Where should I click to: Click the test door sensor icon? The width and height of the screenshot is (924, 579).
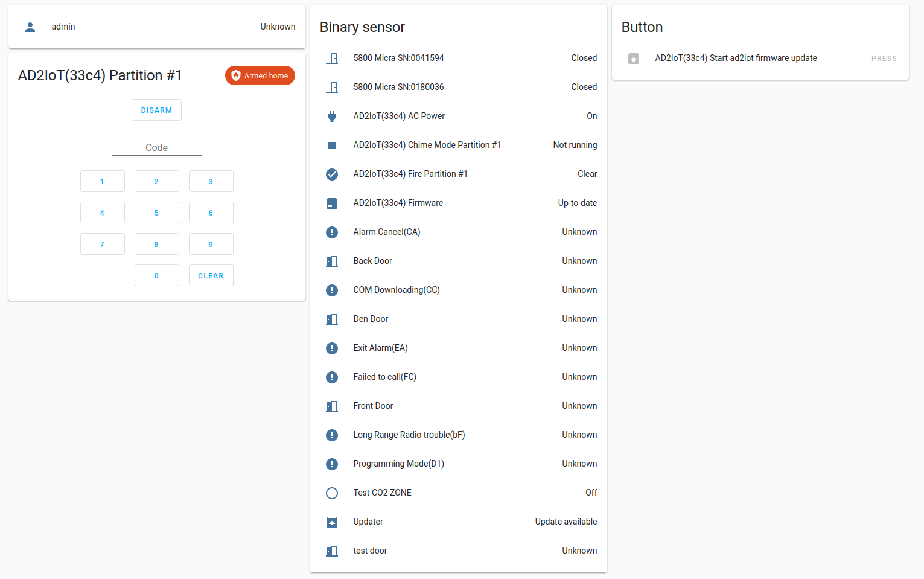(x=332, y=551)
